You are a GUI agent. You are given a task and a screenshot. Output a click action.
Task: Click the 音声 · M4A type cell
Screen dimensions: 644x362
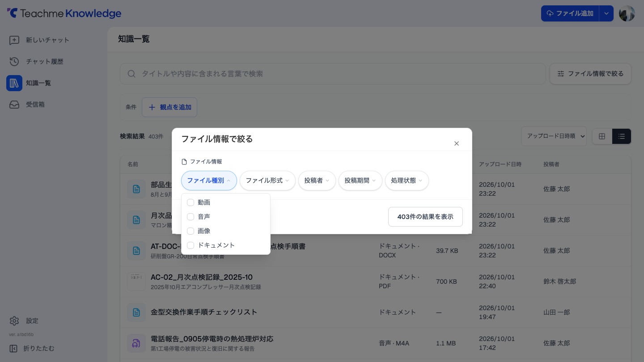coord(394,343)
